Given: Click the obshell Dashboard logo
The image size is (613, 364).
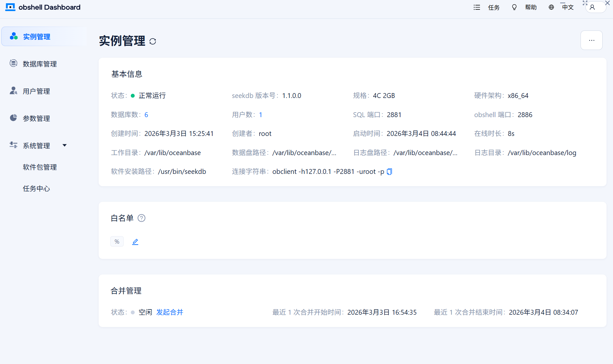Looking at the screenshot, I should tap(10, 7).
